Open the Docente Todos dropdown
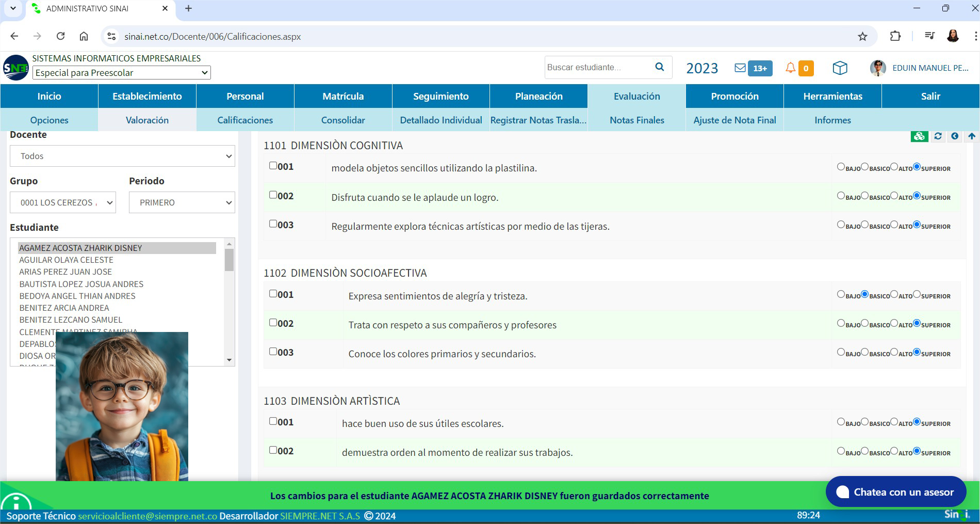The width and height of the screenshot is (980, 524). point(122,156)
